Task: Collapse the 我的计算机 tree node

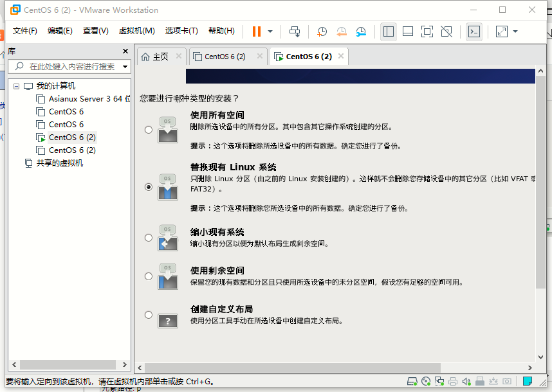Action: [x=16, y=86]
